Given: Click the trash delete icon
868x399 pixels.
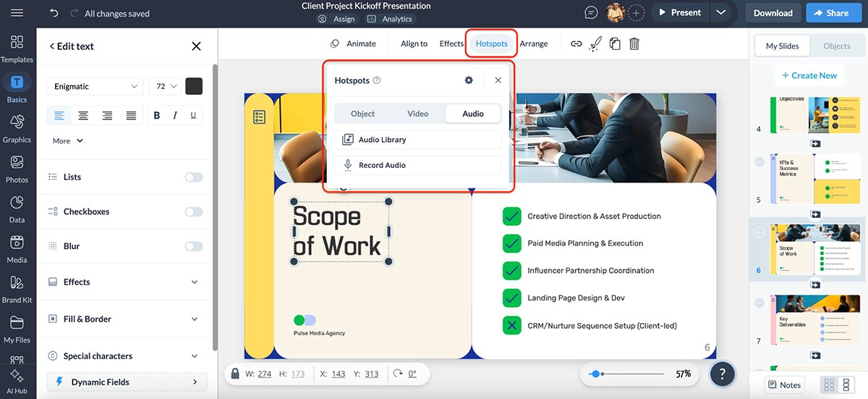Looking at the screenshot, I should click(634, 43).
